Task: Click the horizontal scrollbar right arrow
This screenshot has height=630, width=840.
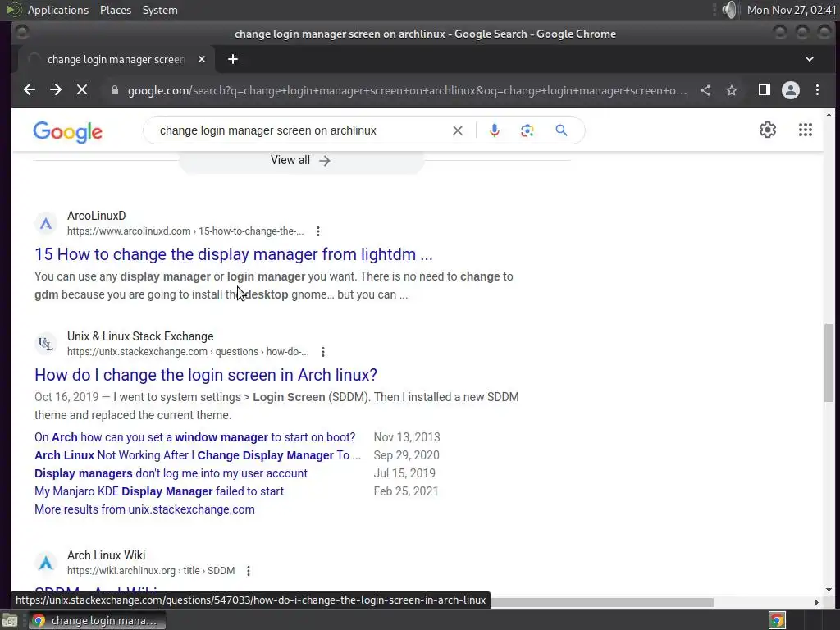Action: [x=816, y=603]
